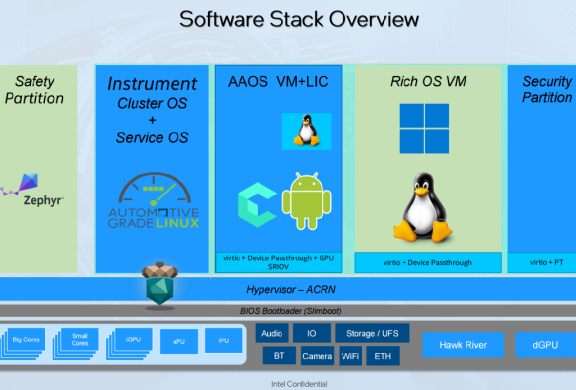Click the dGPU box
The image size is (576, 390).
(545, 345)
